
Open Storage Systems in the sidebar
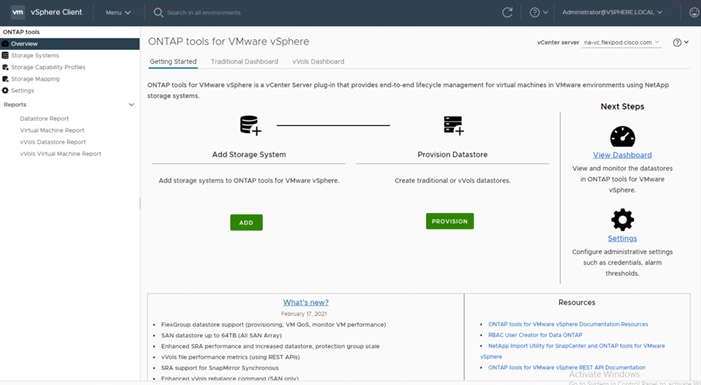coord(35,55)
